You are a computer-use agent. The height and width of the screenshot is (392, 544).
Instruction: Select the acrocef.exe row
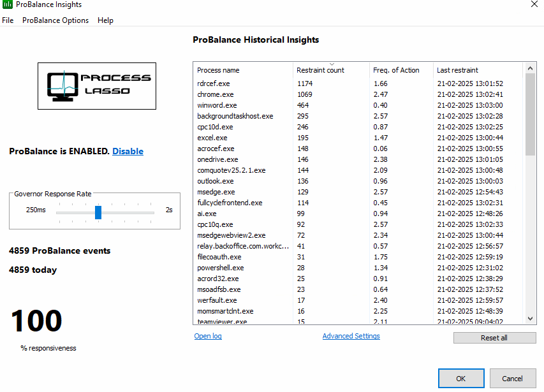click(357, 149)
